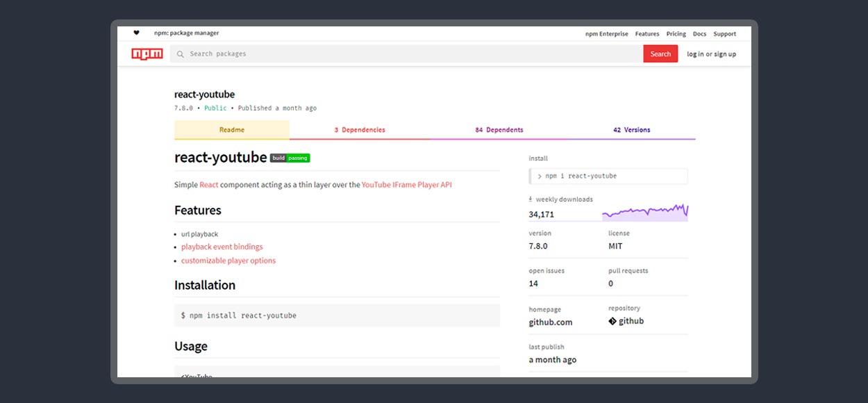Click the url playback list item

[x=200, y=234]
